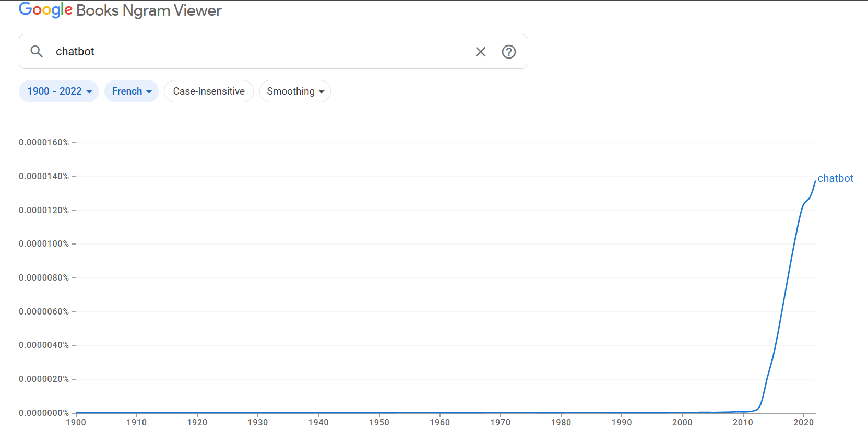Click the 1990 x-axis year label
The height and width of the screenshot is (430, 868).
tap(622, 422)
